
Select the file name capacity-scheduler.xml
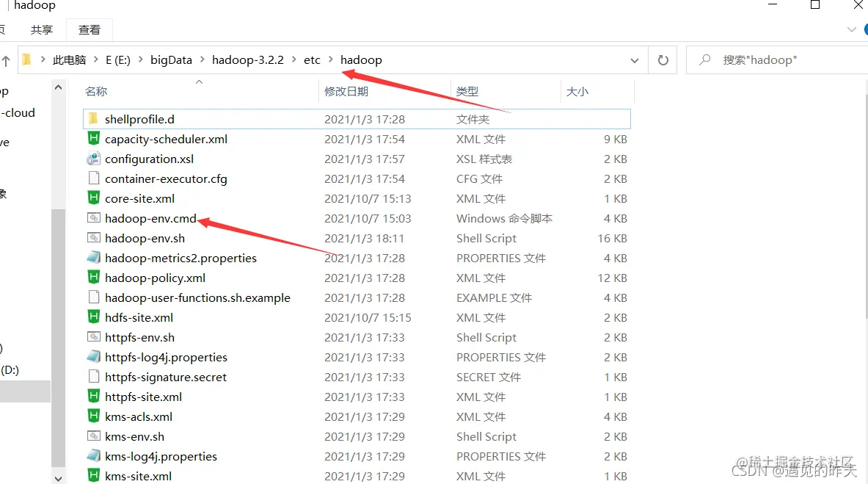coord(166,139)
